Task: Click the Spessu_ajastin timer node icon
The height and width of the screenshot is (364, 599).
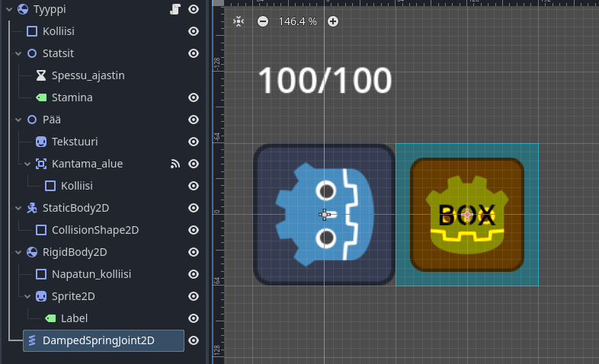Action: (40, 75)
